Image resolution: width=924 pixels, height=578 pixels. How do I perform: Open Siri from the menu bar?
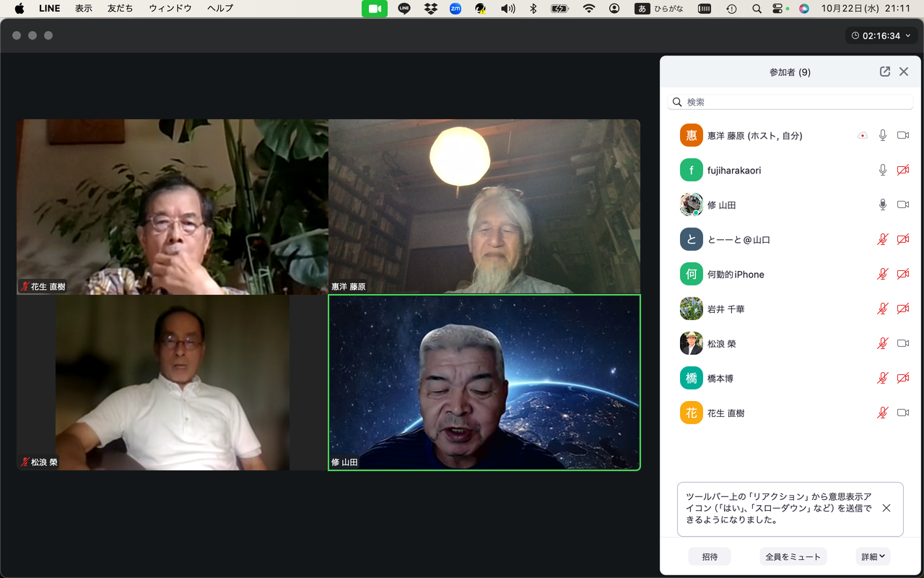[x=804, y=9]
